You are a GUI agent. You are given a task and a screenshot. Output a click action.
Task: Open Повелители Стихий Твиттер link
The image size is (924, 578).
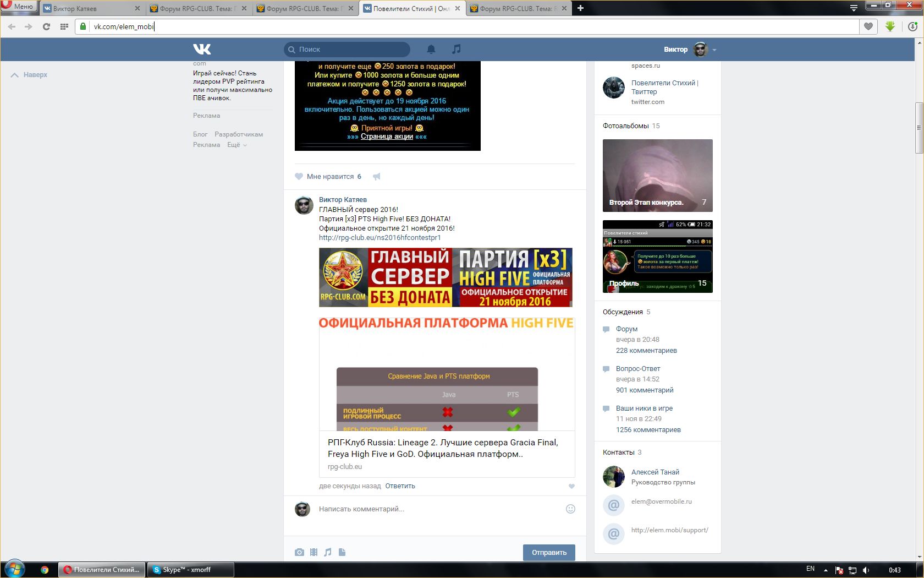point(665,88)
